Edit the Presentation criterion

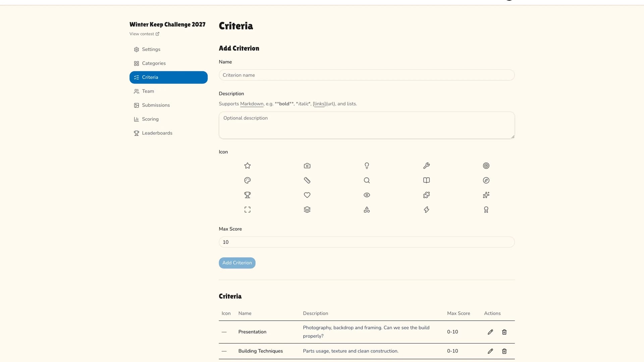pyautogui.click(x=490, y=332)
